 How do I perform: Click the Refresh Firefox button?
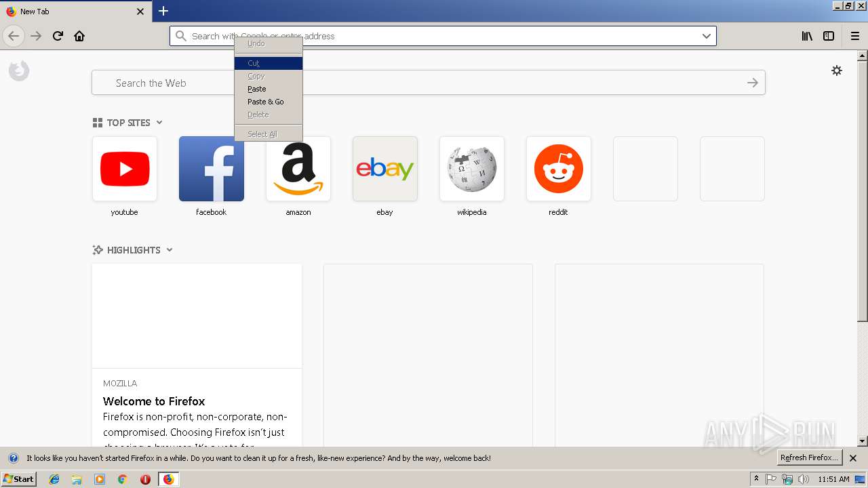809,457
